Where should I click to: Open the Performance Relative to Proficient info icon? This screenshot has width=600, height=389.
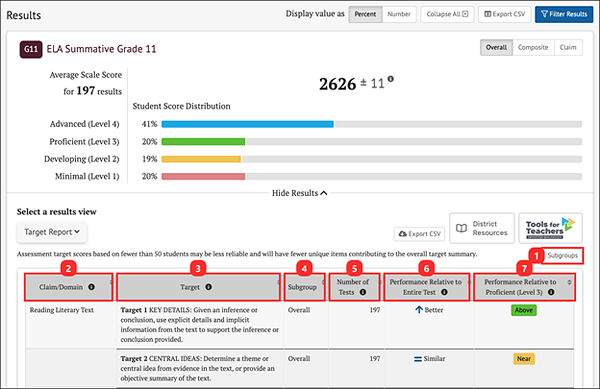551,292
